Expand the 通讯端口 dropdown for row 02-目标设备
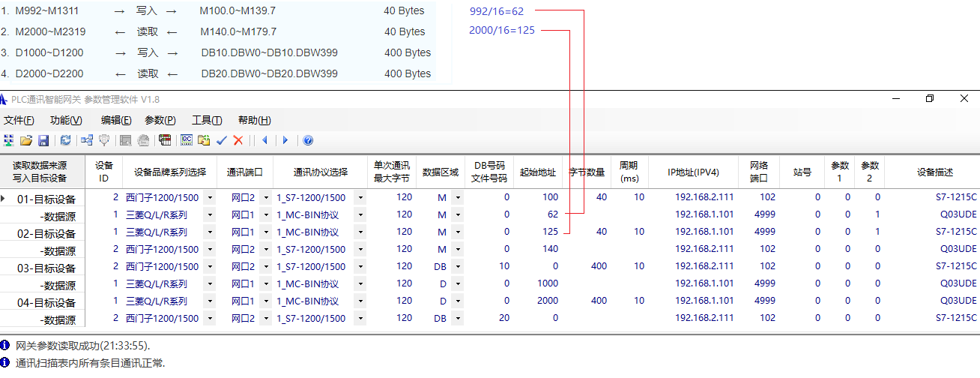980x378 pixels. coord(266,232)
